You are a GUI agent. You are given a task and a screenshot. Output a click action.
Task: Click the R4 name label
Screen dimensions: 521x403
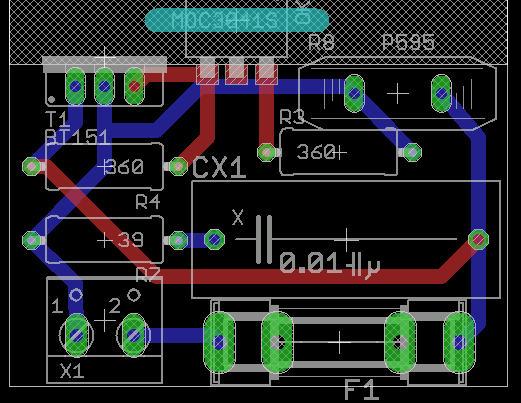click(x=148, y=202)
